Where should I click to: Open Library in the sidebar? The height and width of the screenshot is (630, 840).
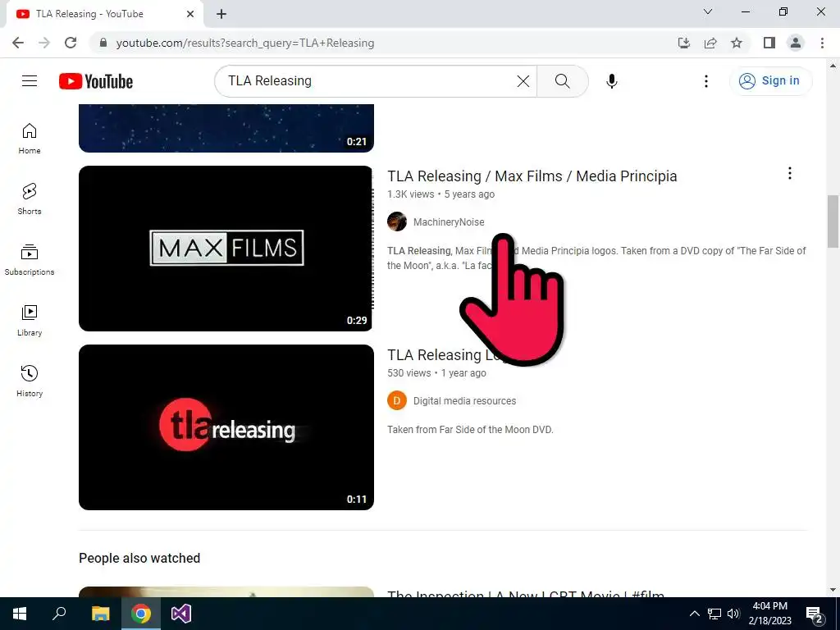pos(30,321)
